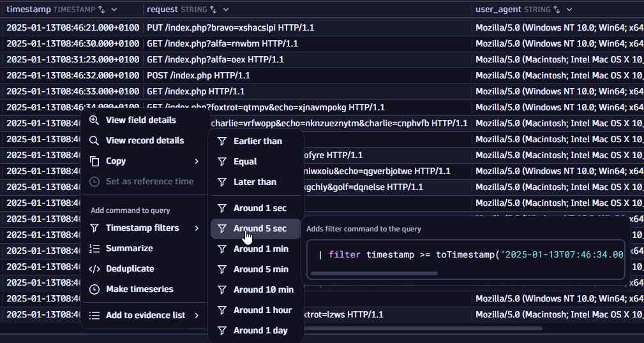The height and width of the screenshot is (343, 644).
Task: Click the user_agent column header
Action: point(558,10)
